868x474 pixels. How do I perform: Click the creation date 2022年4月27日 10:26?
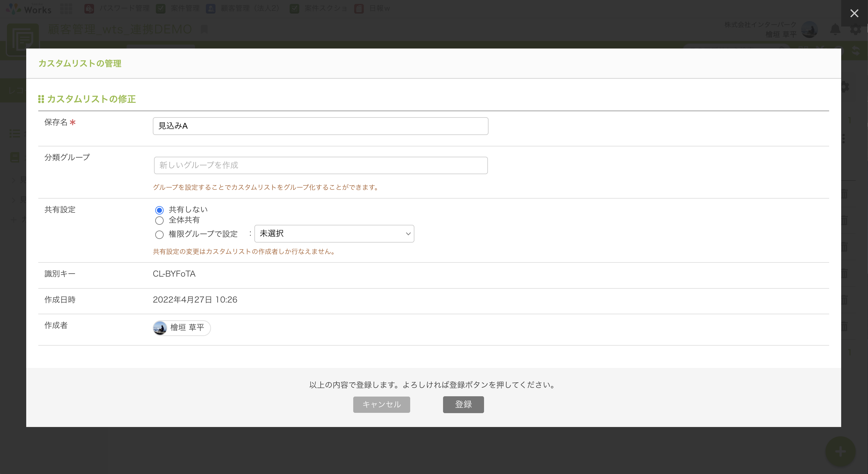click(195, 300)
